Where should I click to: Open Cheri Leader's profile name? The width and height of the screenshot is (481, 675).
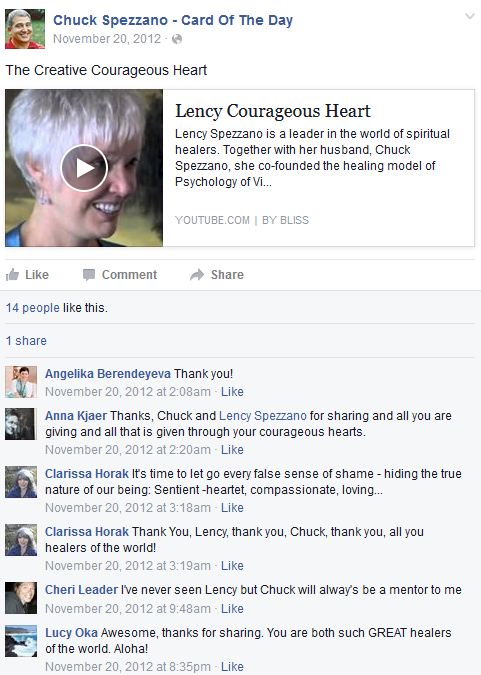(81, 590)
